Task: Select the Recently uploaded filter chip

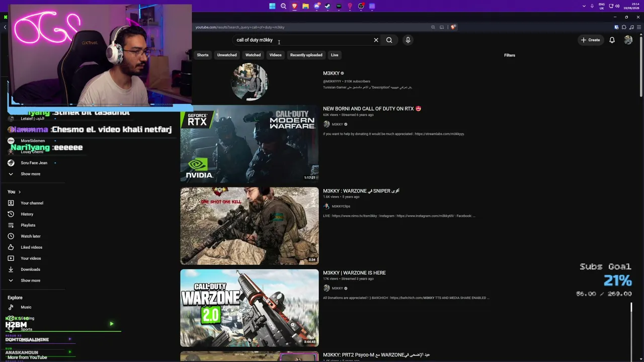Action: [x=306, y=55]
